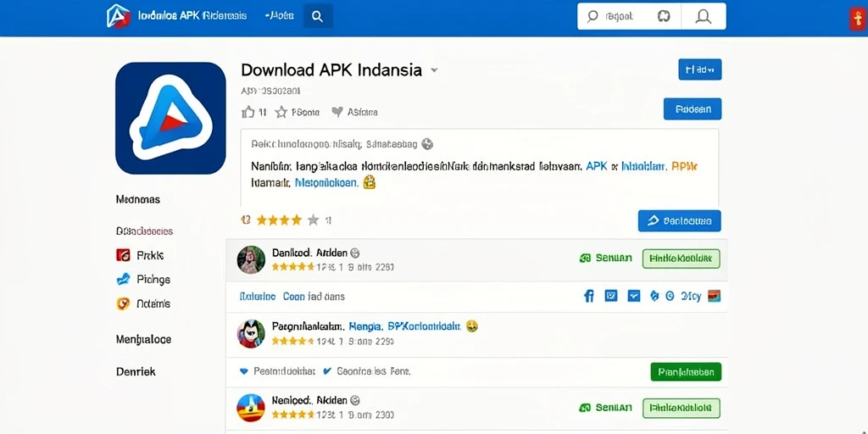Expand the dropdown arrow after Download APK Indansia
Screen dimensions: 868x434
435,70
